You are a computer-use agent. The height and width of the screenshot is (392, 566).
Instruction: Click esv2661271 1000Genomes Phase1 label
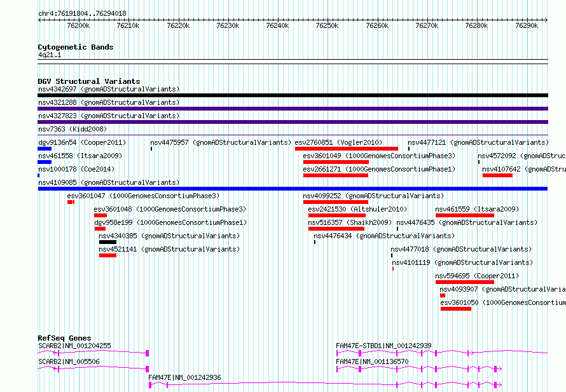pyautogui.click(x=379, y=169)
